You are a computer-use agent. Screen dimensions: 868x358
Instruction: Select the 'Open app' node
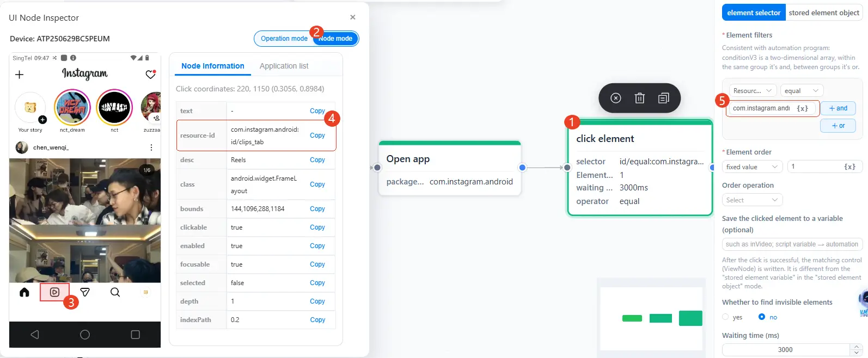click(x=450, y=169)
